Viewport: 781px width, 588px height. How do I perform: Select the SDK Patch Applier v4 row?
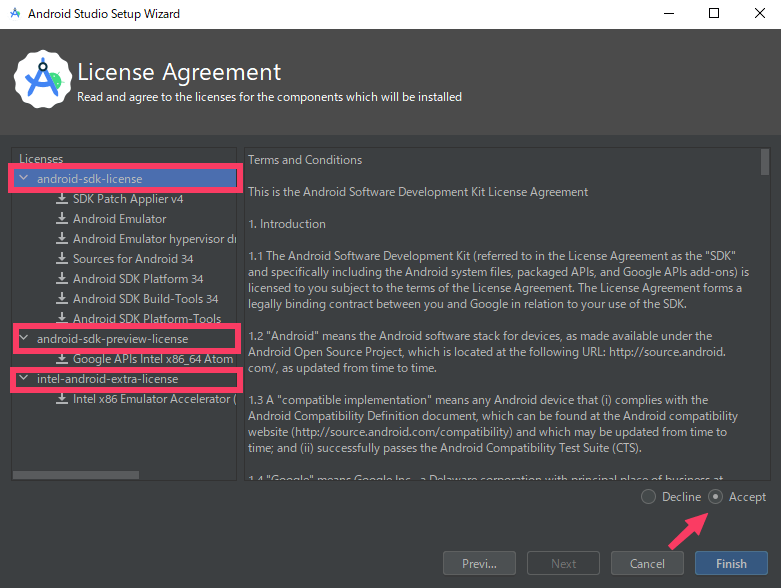coord(125,199)
